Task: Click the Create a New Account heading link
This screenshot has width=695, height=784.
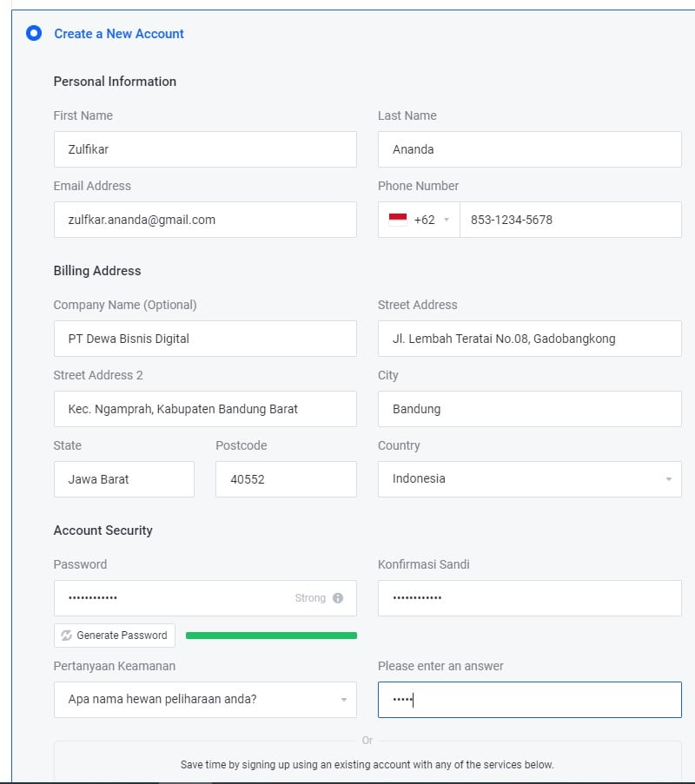Action: [119, 34]
